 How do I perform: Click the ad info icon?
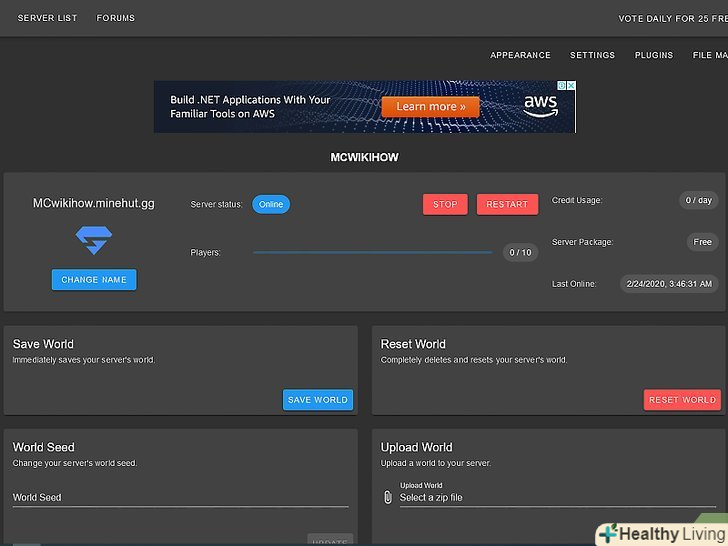coord(561,86)
